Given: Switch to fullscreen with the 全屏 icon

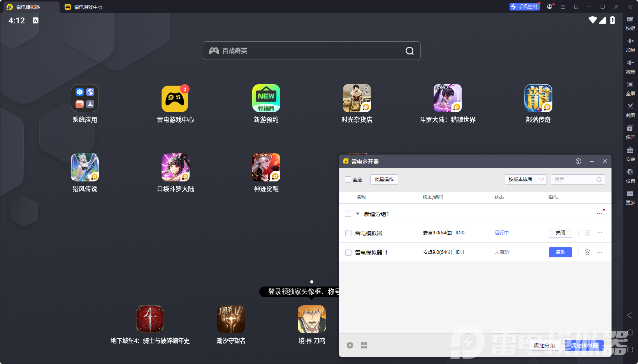Looking at the screenshot, I should 631,88.
